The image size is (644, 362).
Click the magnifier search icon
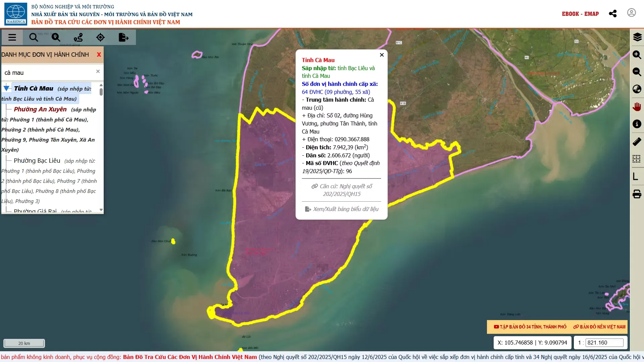tap(34, 37)
